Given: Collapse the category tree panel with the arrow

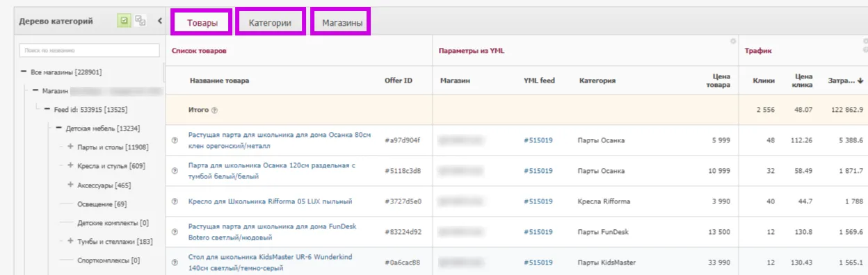Looking at the screenshot, I should (159, 21).
